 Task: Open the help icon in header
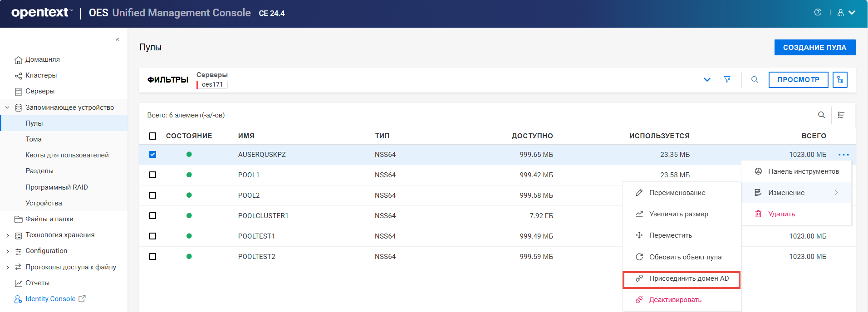coord(818,13)
